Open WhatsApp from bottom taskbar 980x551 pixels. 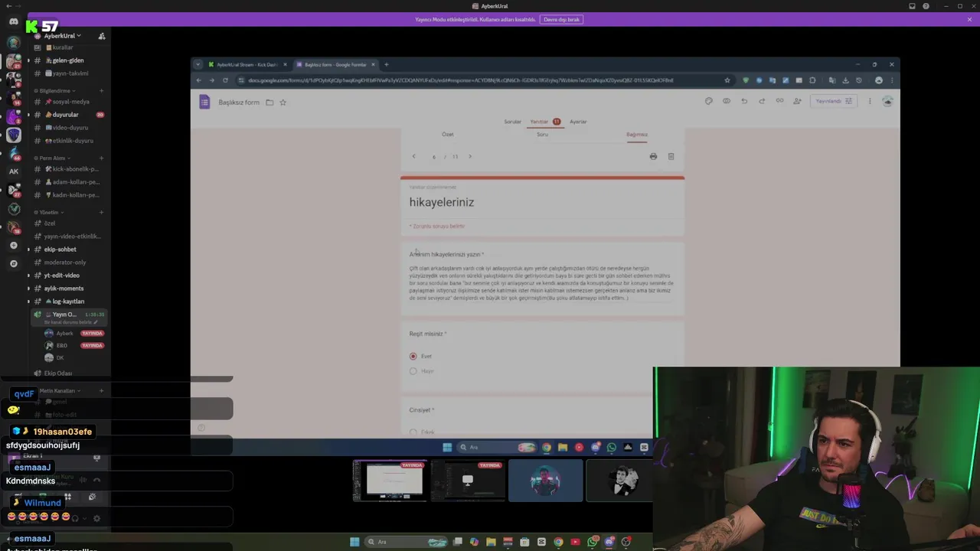(593, 542)
